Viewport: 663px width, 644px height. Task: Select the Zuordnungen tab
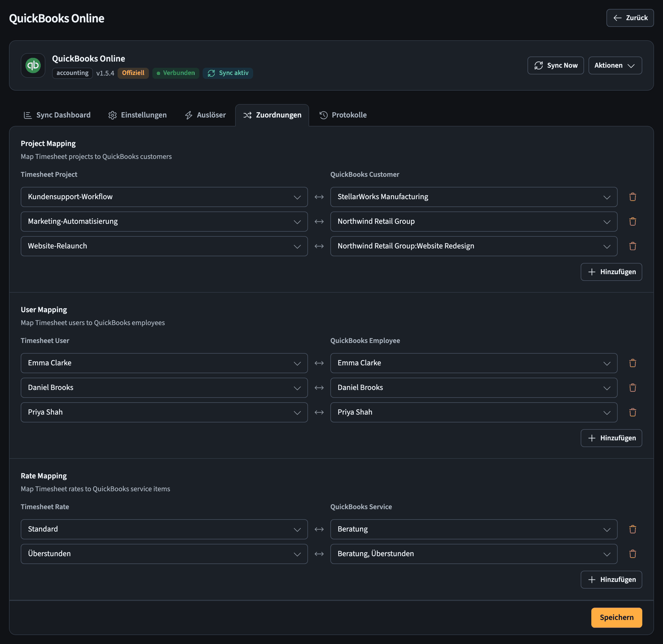pos(272,115)
